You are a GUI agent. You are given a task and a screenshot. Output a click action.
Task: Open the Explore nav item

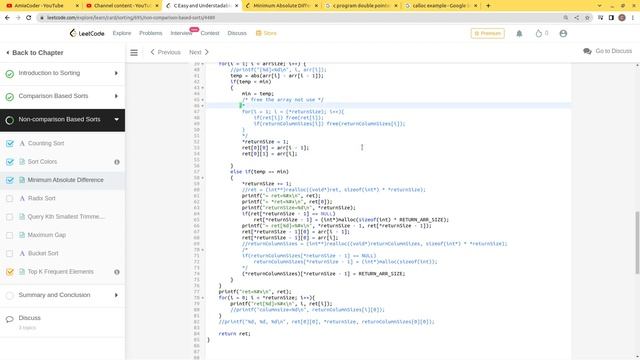[x=122, y=33]
